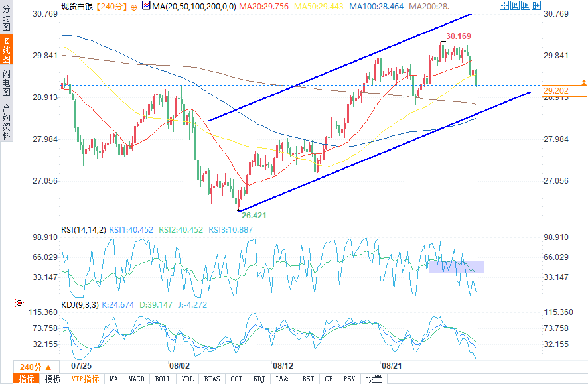Image resolution: width=588 pixels, height=384 pixels.
Task: Select the LW& indicator button
Action: click(282, 379)
